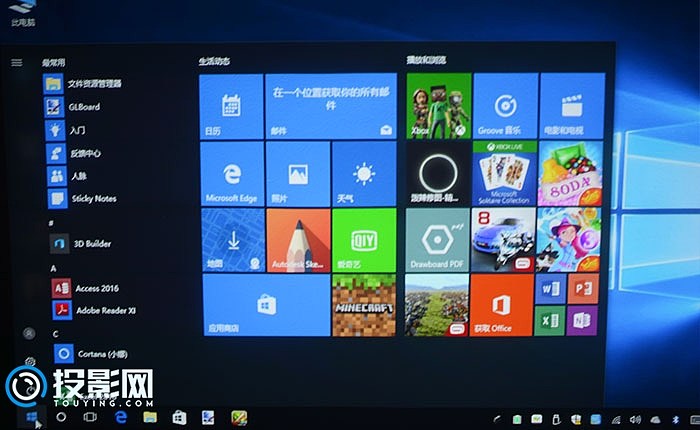Click the 'A' letter group header
This screenshot has width=700, height=430.
[54, 268]
